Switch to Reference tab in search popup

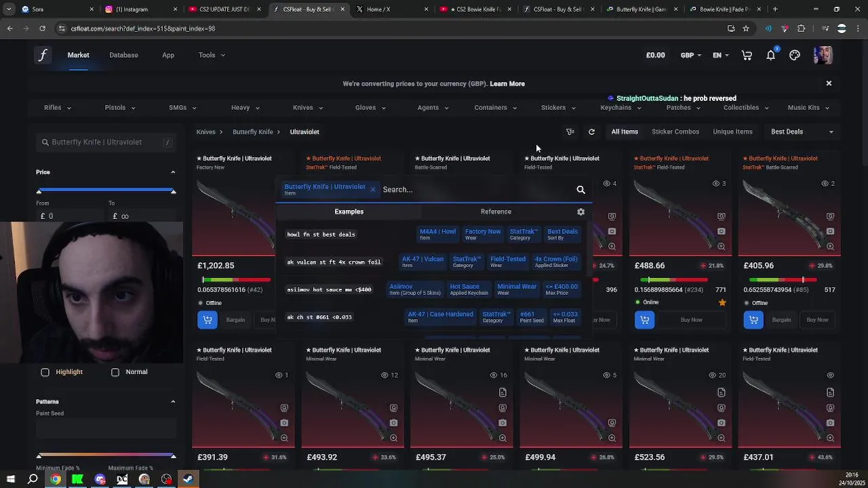click(x=496, y=211)
